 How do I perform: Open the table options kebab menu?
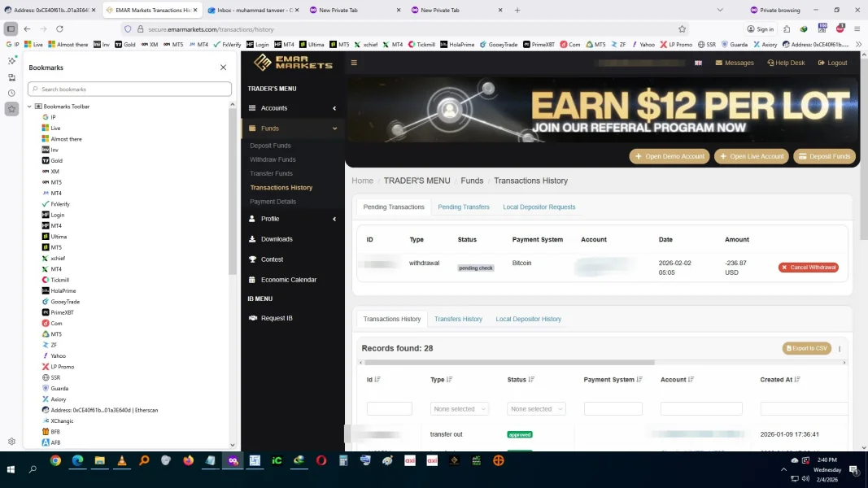click(840, 349)
